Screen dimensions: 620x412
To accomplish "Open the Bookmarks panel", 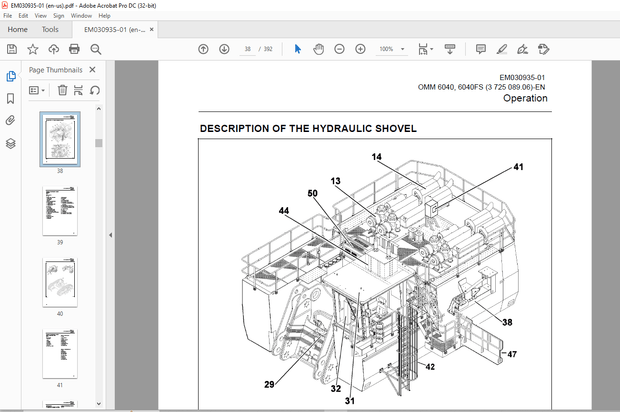I will point(11,98).
